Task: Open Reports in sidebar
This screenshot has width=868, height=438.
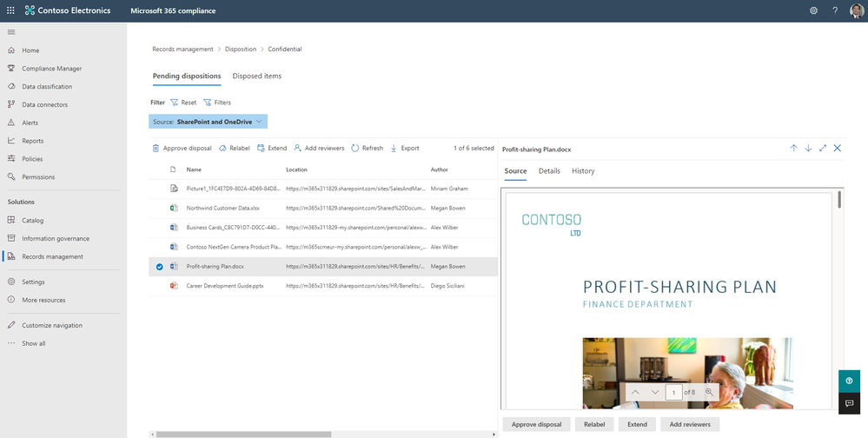Action: tap(33, 141)
